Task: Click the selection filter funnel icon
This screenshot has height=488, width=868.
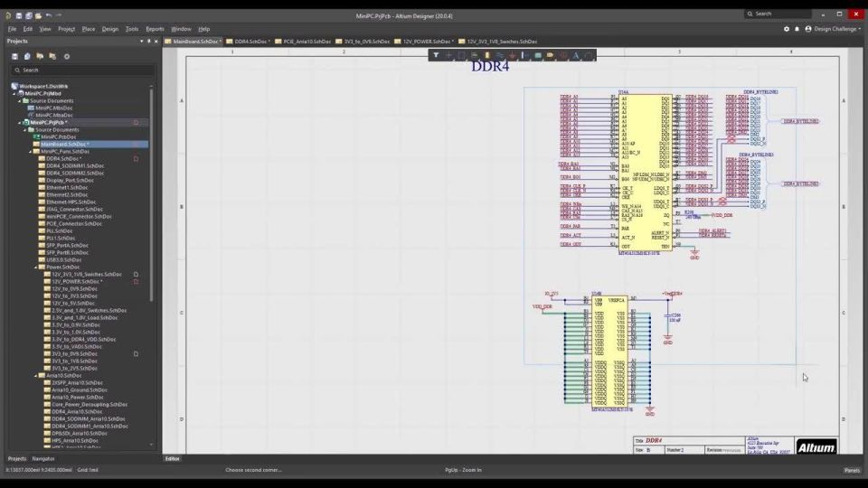Action: tap(436, 55)
